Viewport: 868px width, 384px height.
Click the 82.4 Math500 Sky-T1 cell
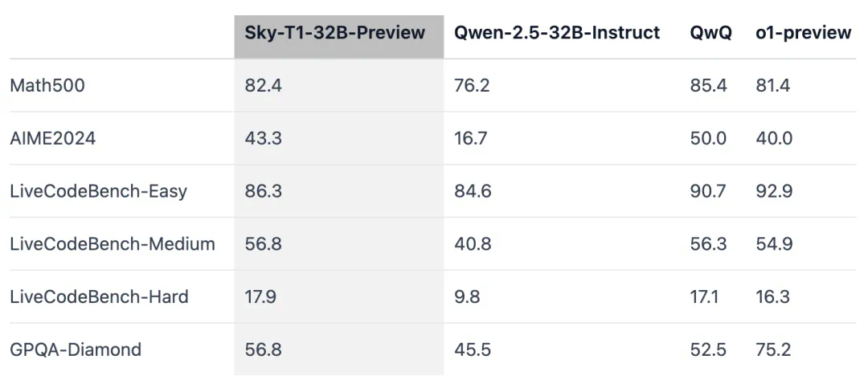(x=263, y=86)
